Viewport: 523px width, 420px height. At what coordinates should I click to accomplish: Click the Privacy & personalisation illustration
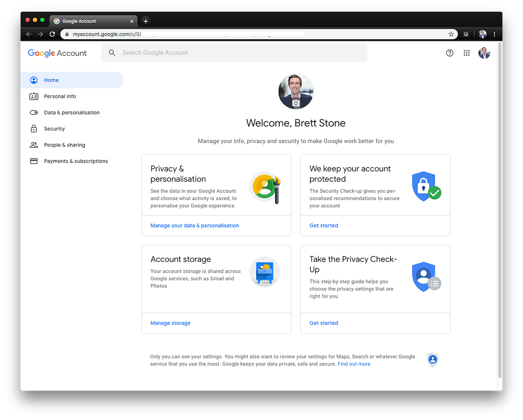(x=265, y=187)
